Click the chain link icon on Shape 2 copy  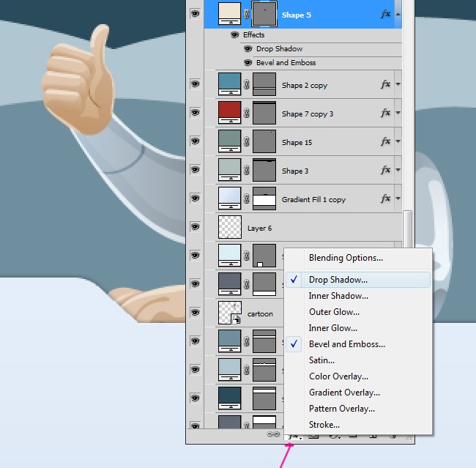247,85
